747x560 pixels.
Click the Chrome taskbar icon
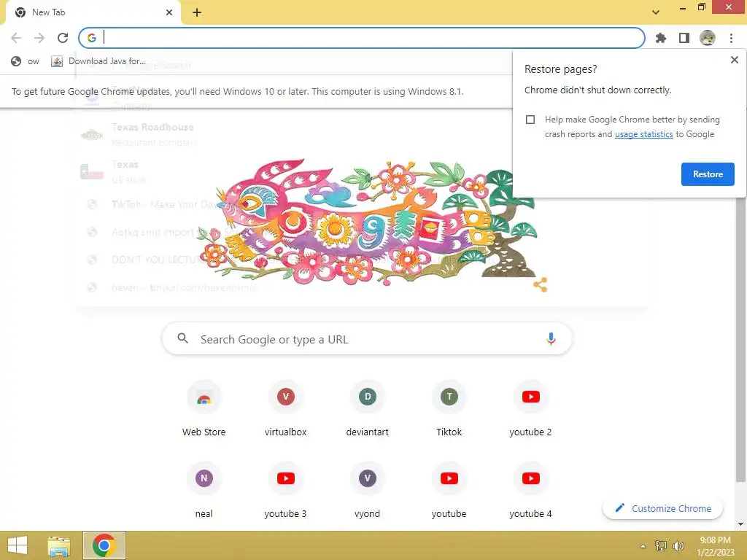point(104,545)
